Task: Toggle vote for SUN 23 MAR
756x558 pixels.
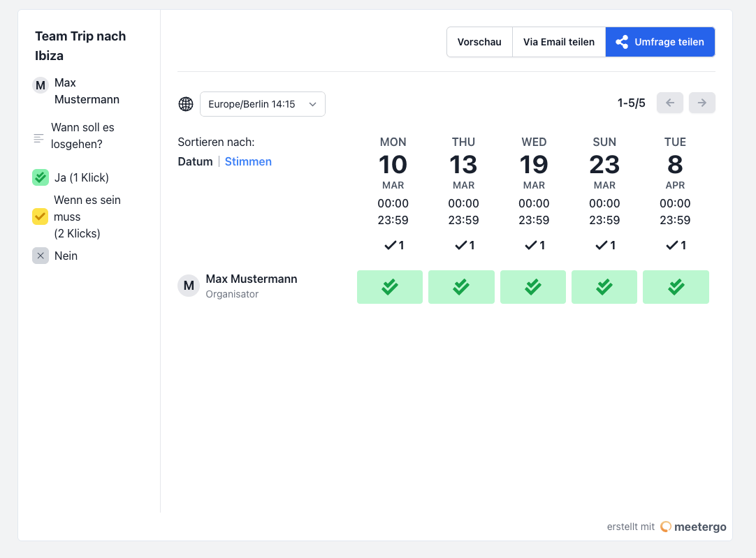Action: pyautogui.click(x=604, y=287)
